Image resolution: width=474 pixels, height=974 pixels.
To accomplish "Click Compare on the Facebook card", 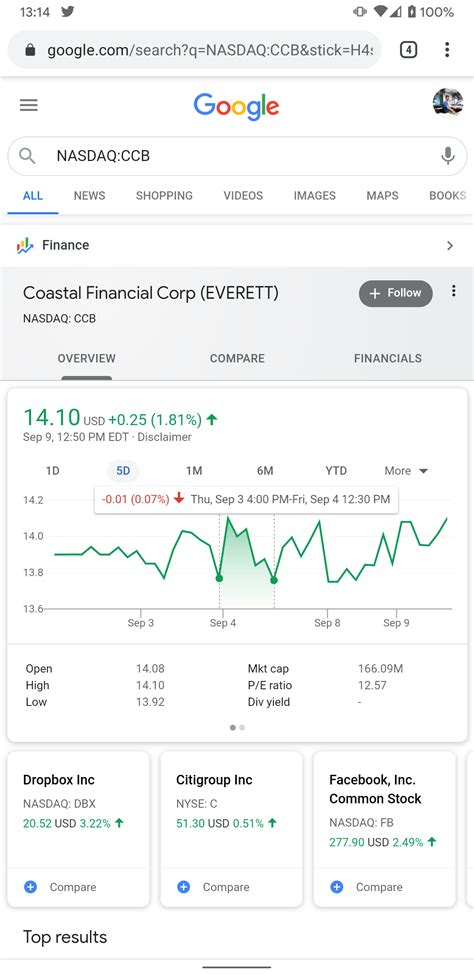I will click(378, 887).
